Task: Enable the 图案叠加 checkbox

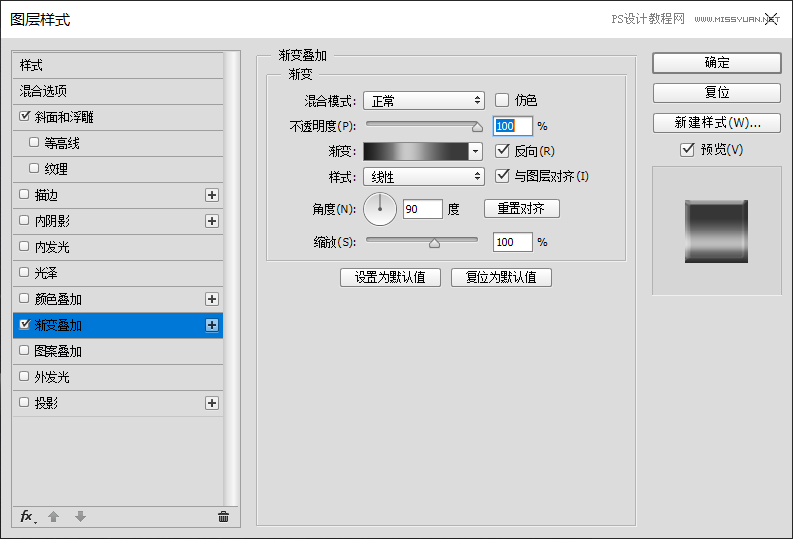Action: coord(24,350)
